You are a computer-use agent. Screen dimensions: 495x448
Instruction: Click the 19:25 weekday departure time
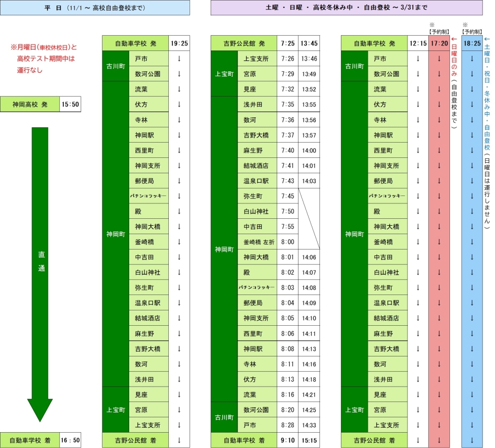click(179, 44)
